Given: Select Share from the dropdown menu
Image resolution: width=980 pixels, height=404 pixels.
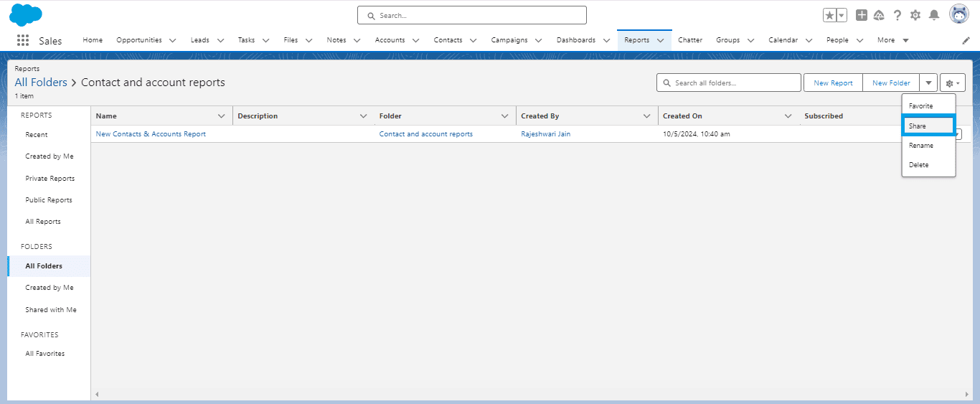Looking at the screenshot, I should tap(928, 126).
